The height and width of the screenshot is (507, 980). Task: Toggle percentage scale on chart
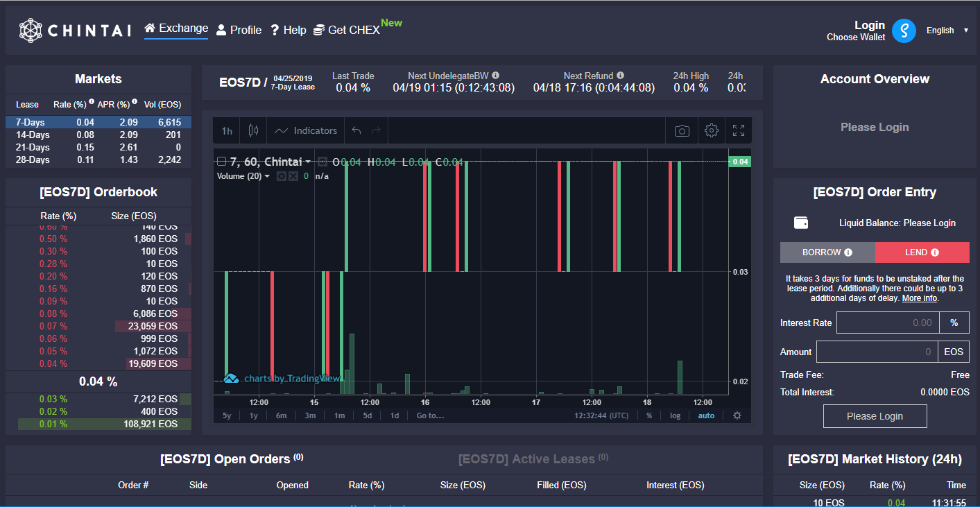tap(649, 415)
